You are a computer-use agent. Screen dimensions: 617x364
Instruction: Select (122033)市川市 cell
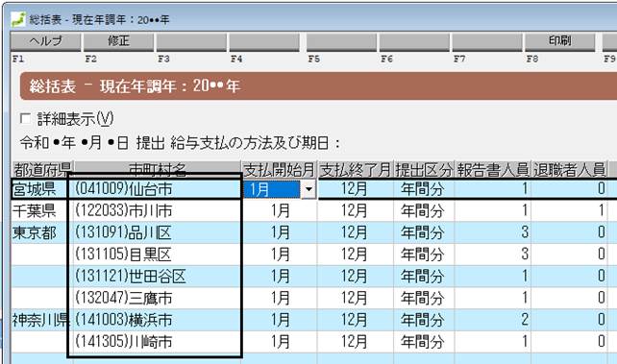[158, 211]
